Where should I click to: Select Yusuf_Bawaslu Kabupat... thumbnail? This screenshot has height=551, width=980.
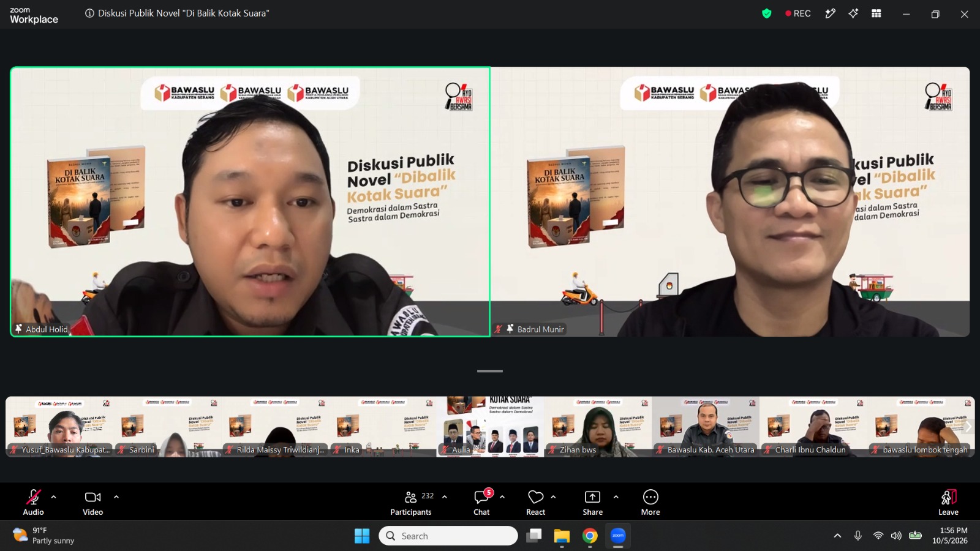59,427
